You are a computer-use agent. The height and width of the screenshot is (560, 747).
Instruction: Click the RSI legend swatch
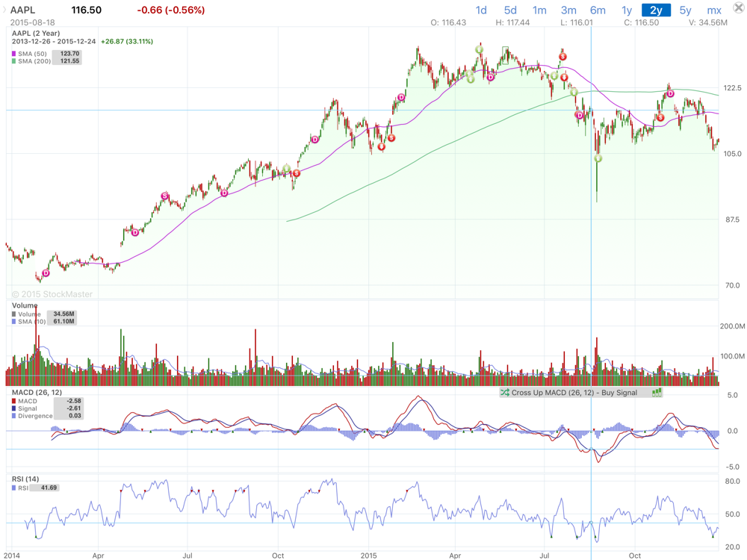(13, 488)
